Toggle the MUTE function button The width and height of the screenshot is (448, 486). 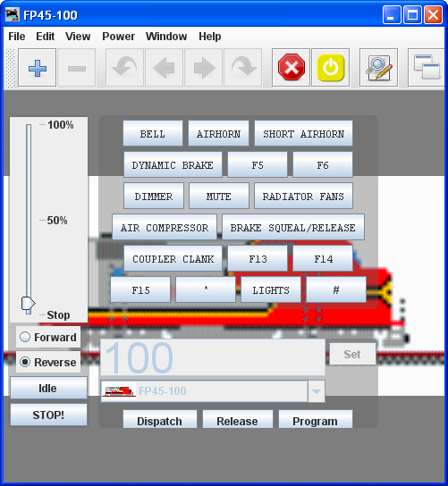pos(219,196)
